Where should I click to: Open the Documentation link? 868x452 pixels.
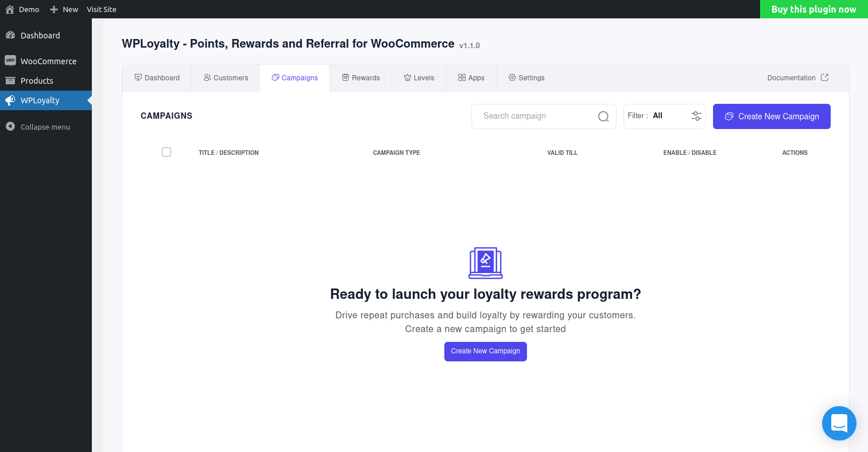click(798, 78)
